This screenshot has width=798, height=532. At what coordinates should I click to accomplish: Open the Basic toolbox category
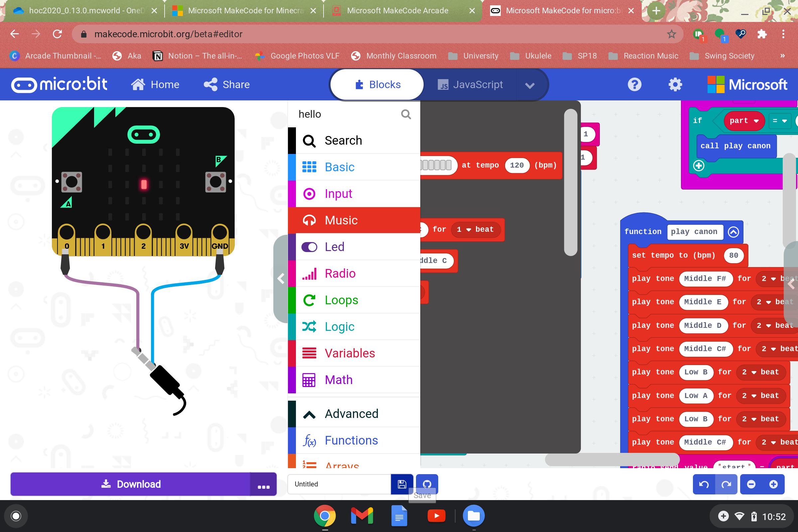point(354,167)
